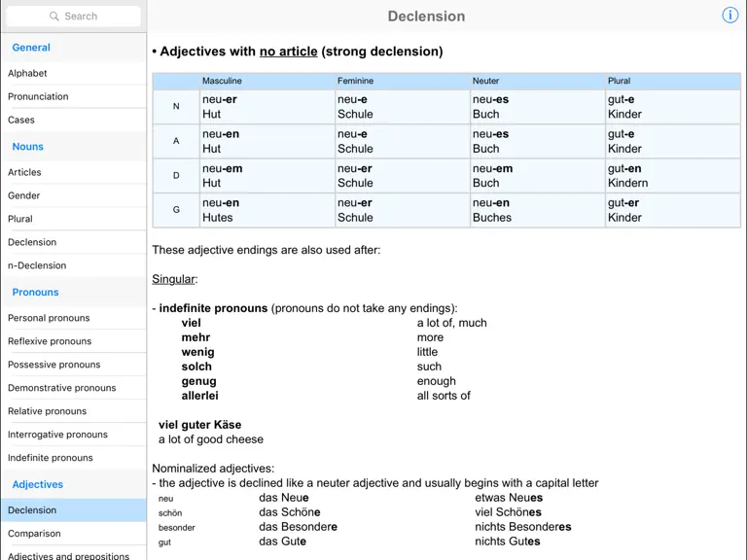Click the magnifier icon in the search bar
The width and height of the screenshot is (747, 560).
pyautogui.click(x=54, y=17)
